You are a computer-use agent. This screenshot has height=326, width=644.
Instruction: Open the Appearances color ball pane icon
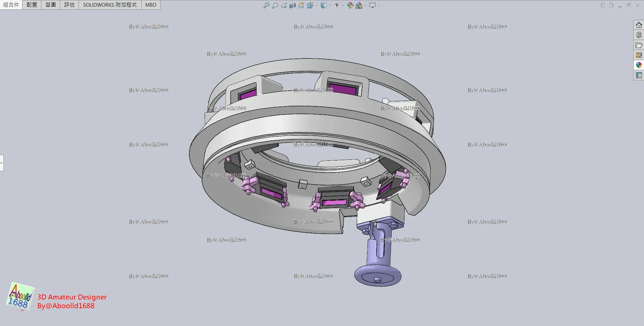639,65
